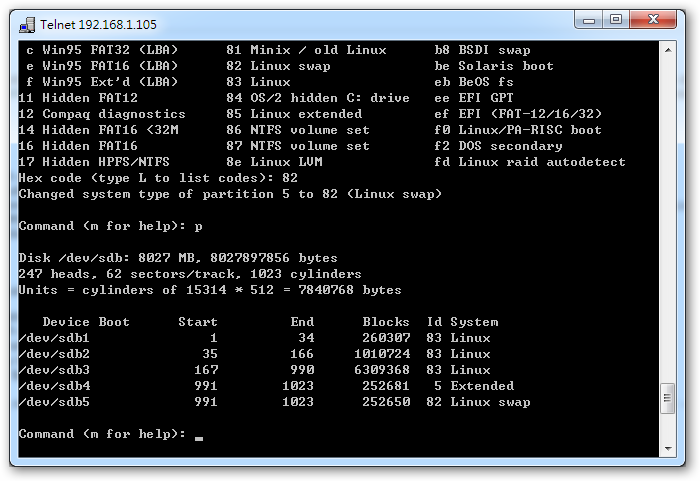Click 'f0 Linux/PA-RISC boot' entry
The image size is (700, 481).
[x=518, y=130]
